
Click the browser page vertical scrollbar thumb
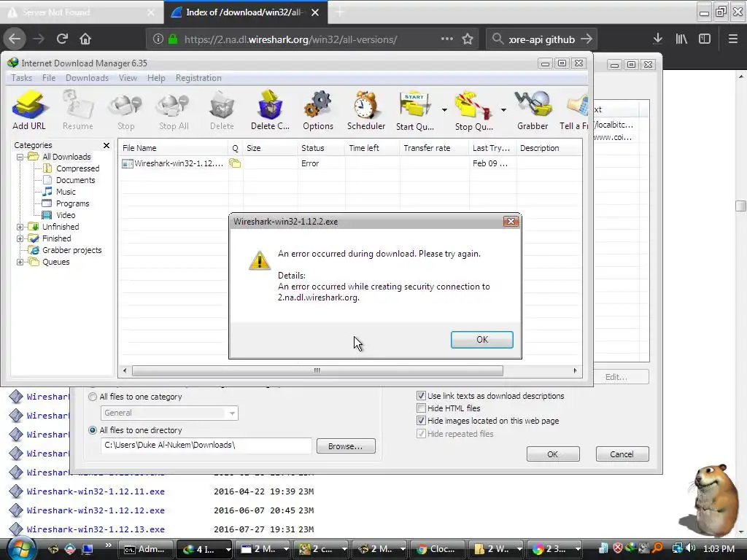click(741, 206)
